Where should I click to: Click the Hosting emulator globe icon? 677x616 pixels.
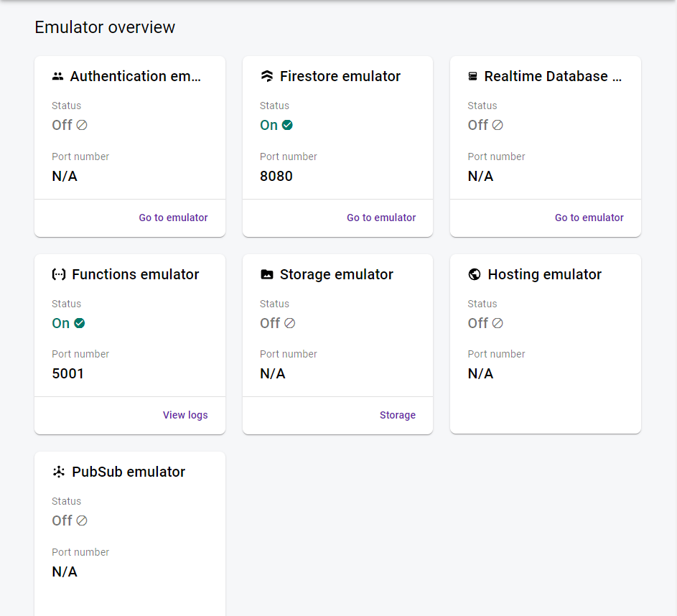click(475, 274)
